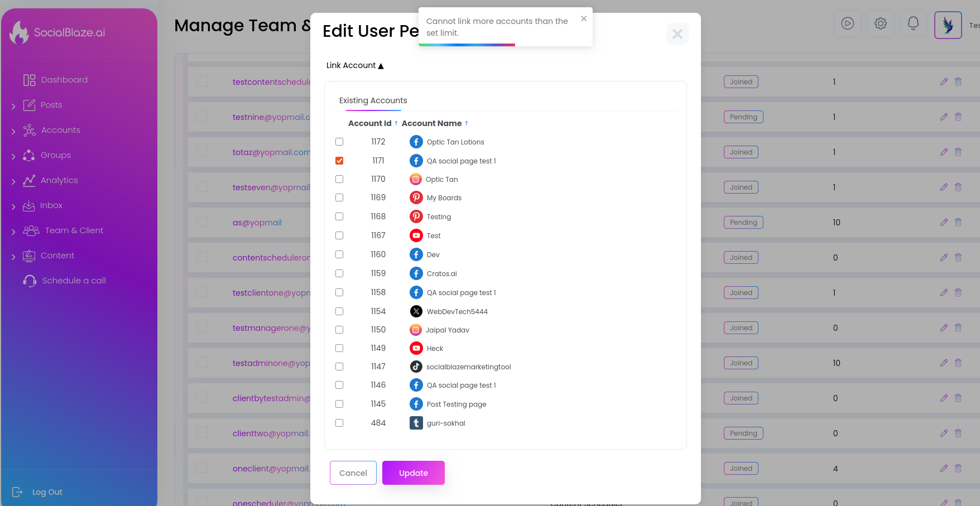This screenshot has width=980, height=506.
Task: Click the TikTok icon for socialblazemarketingtool
Action: [x=416, y=367]
